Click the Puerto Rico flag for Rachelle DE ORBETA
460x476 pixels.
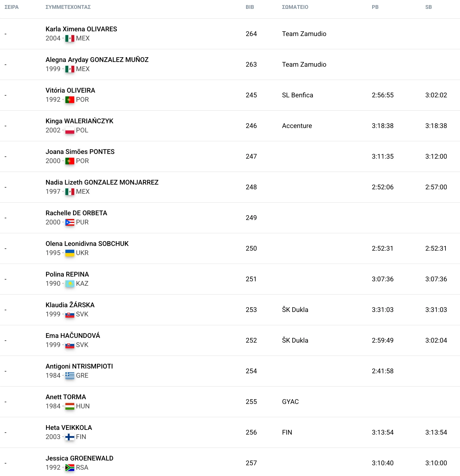[70, 223]
